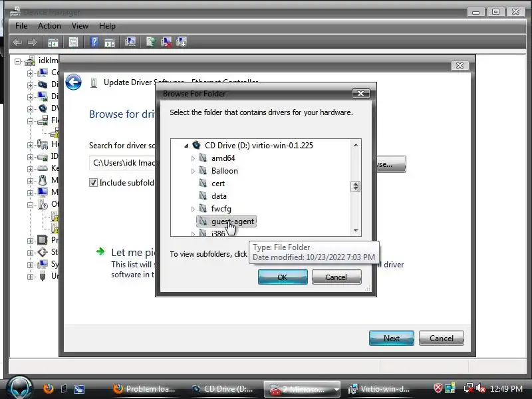Click the 'Let me pick' green arrow link
The image size is (532, 399).
(x=100, y=251)
